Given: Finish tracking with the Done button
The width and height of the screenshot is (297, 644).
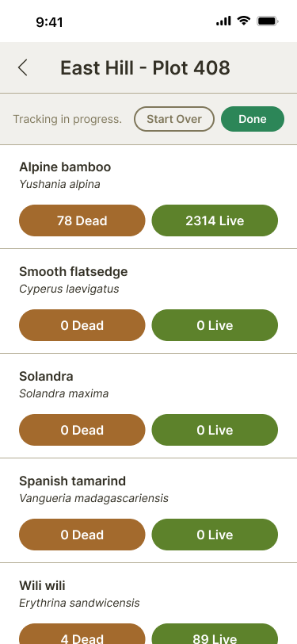Looking at the screenshot, I should pyautogui.click(x=253, y=119).
